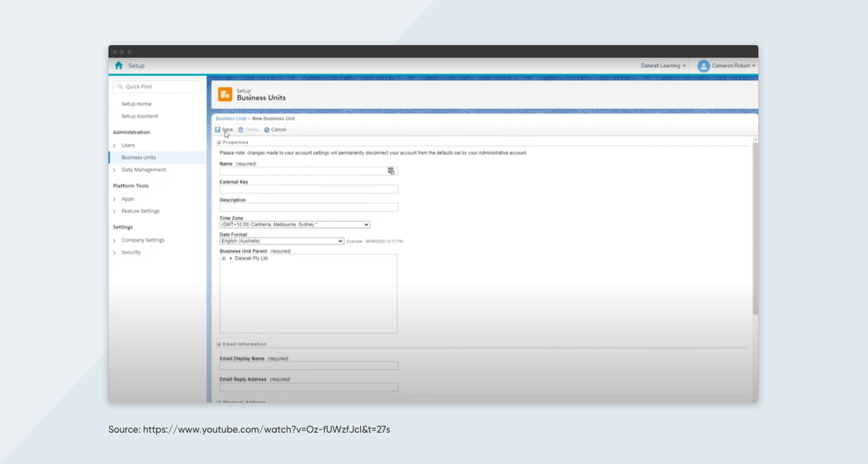Expand the Data Management sidebar section
The image size is (868, 464).
[115, 170]
